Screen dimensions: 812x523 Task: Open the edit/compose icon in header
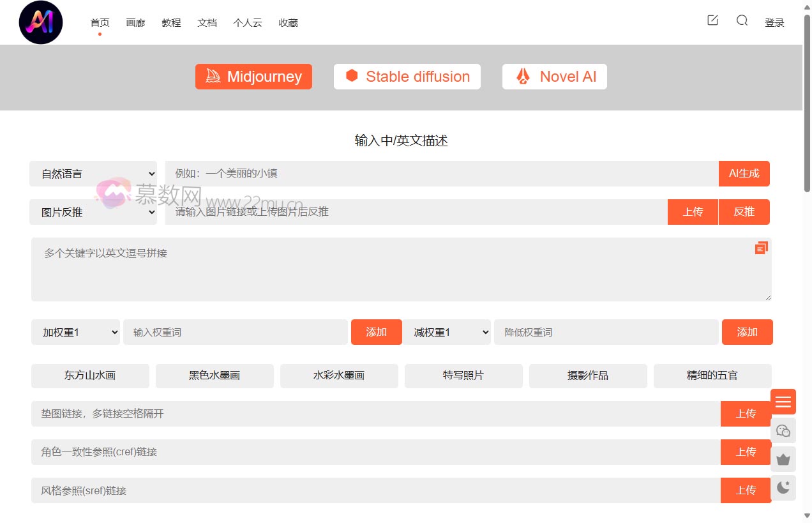712,20
